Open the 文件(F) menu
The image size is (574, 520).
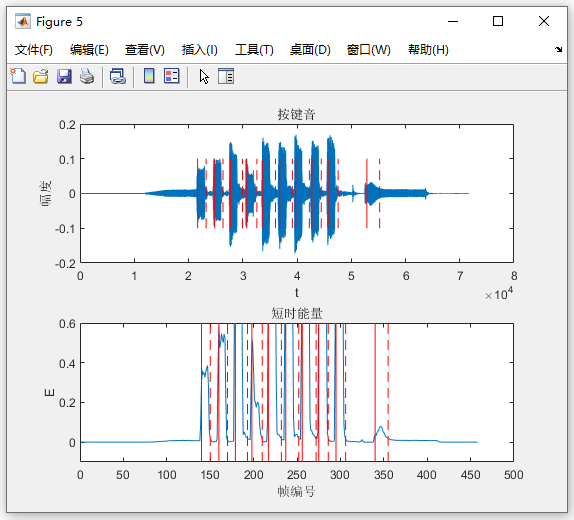[34, 50]
